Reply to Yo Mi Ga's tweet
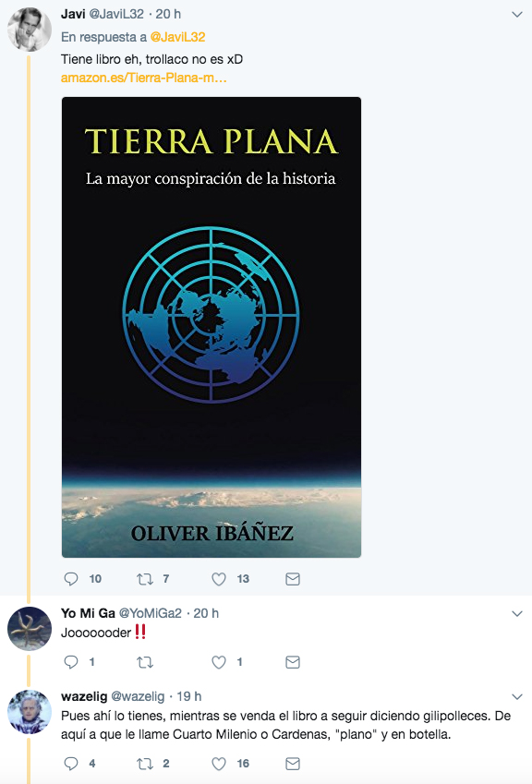532x784 pixels. 71,662
